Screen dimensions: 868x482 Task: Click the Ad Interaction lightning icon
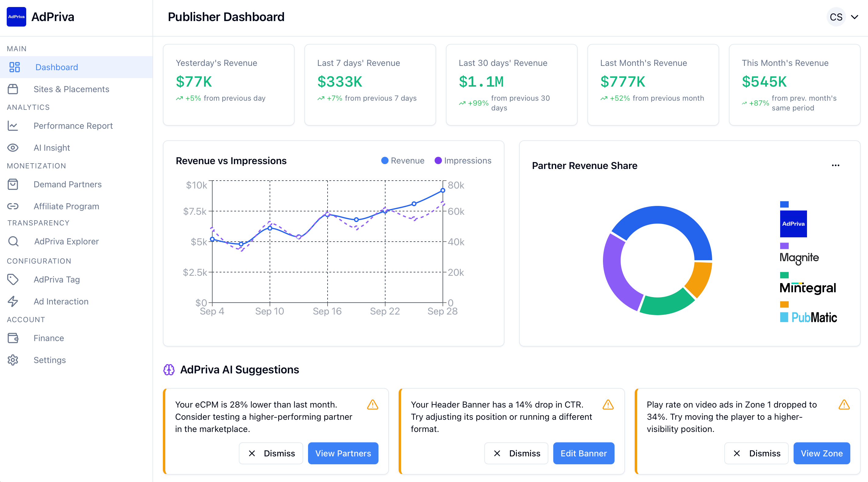click(13, 301)
